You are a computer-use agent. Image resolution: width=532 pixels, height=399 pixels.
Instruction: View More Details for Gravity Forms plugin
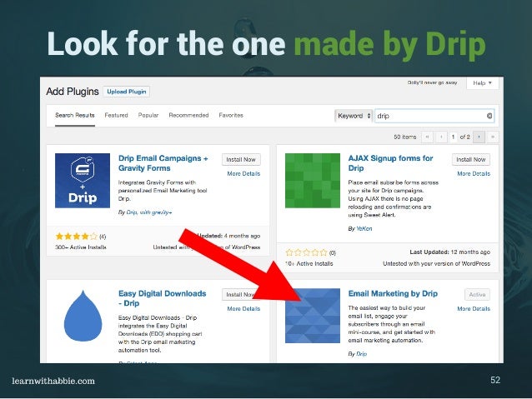coord(243,173)
